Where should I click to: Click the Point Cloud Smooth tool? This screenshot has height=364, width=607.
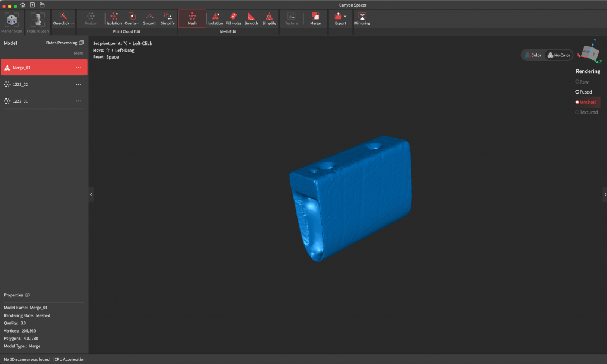tap(149, 18)
